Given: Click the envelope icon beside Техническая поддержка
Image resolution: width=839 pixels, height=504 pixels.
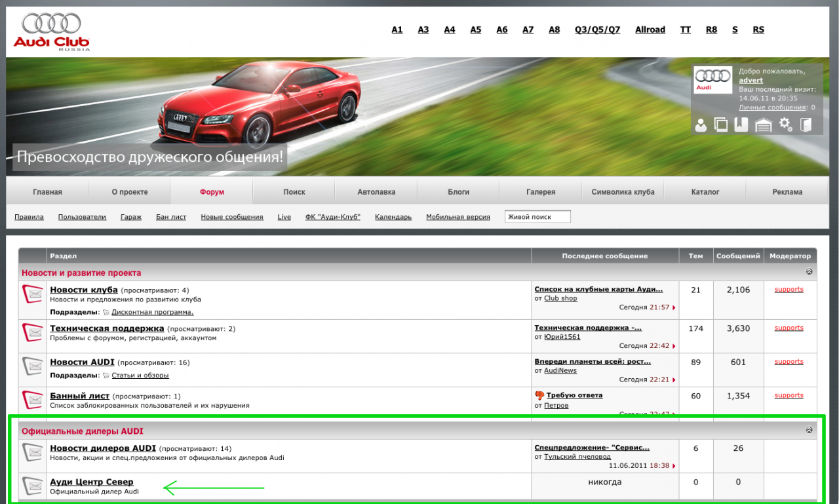Looking at the screenshot, I should coord(33,333).
